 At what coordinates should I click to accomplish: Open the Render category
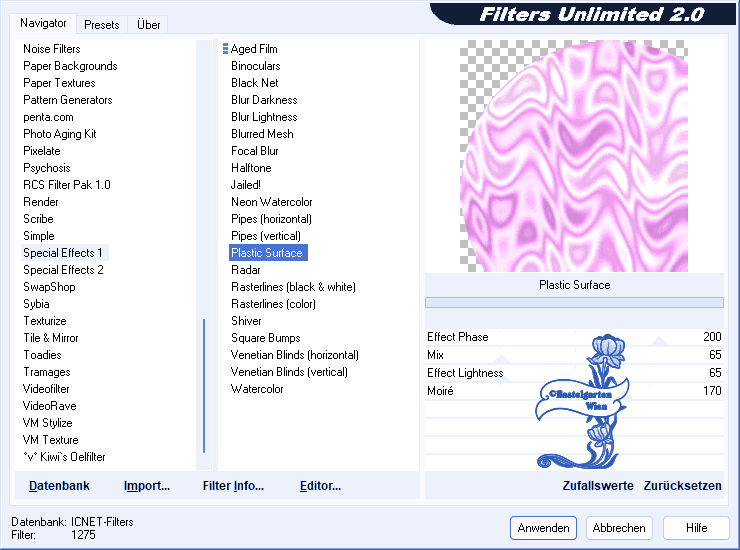tap(41, 202)
